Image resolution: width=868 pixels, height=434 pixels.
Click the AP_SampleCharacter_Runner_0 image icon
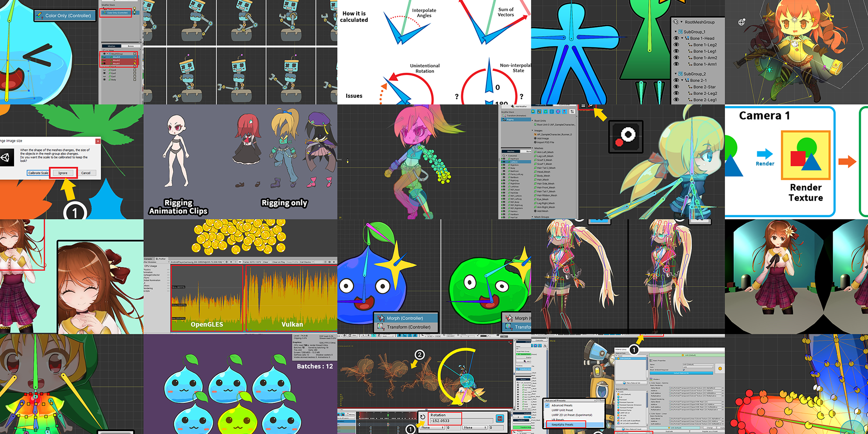point(535,135)
